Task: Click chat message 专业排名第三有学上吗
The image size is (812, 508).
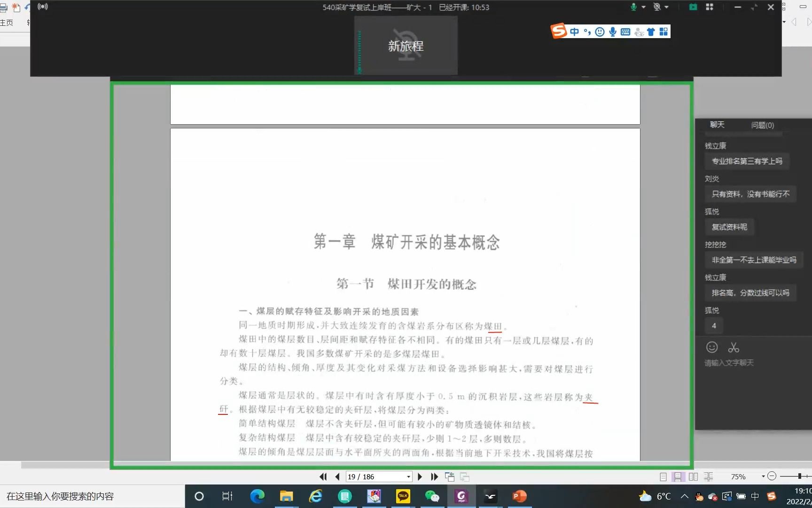Action: click(x=747, y=161)
